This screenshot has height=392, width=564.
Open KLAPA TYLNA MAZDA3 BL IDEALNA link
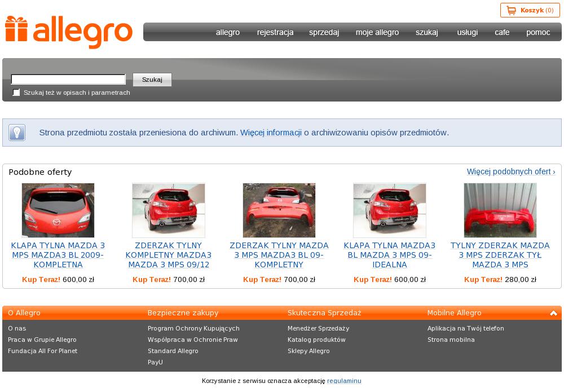(x=390, y=255)
